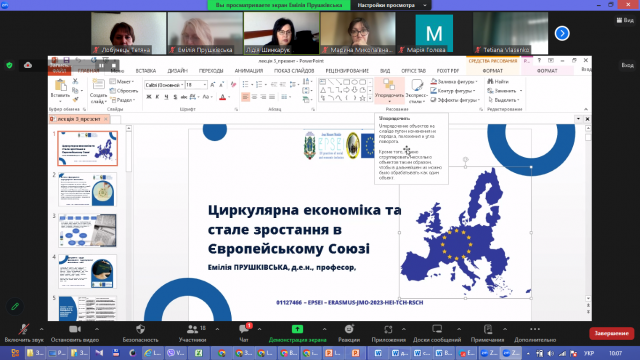Click the Найти (Find) binoculars icon

point(491,82)
